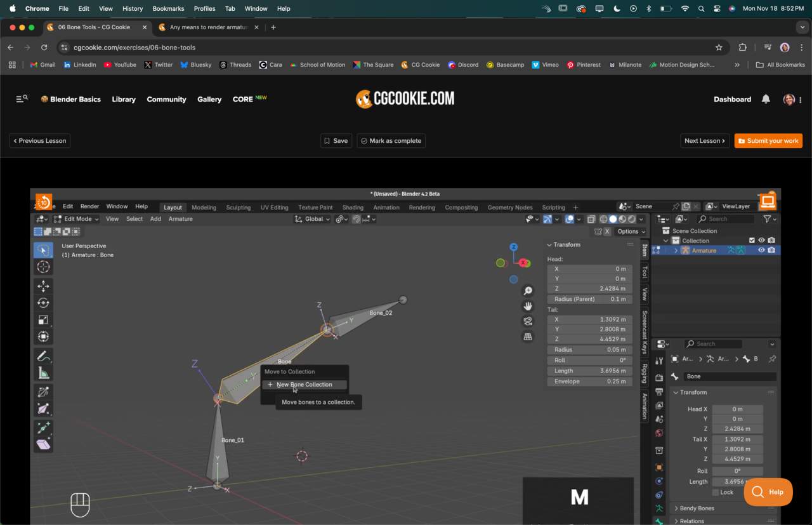Click the Cursor tool icon
Viewport: 812px width, 525px height.
click(43, 267)
